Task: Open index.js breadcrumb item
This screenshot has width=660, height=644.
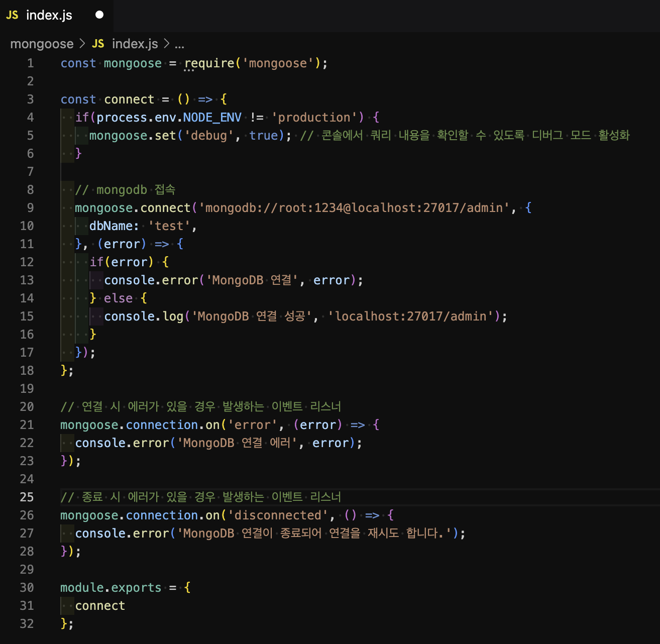Action: pos(135,44)
